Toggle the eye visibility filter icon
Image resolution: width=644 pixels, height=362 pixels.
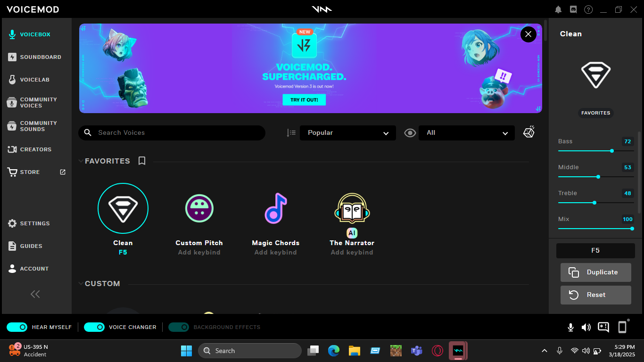point(410,133)
